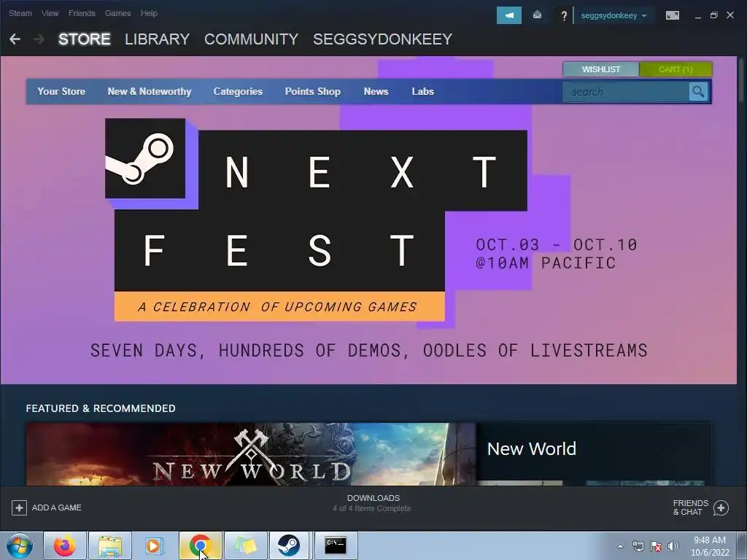Viewport: 747px width, 560px height.
Task: Show hidden system tray icons
Action: pyautogui.click(x=620, y=546)
